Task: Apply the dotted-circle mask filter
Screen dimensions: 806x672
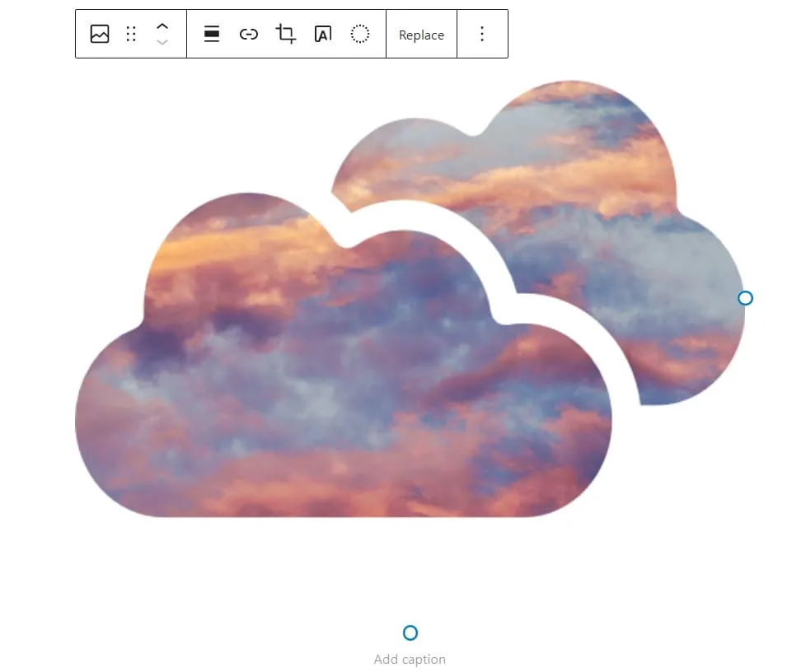Action: 360,35
